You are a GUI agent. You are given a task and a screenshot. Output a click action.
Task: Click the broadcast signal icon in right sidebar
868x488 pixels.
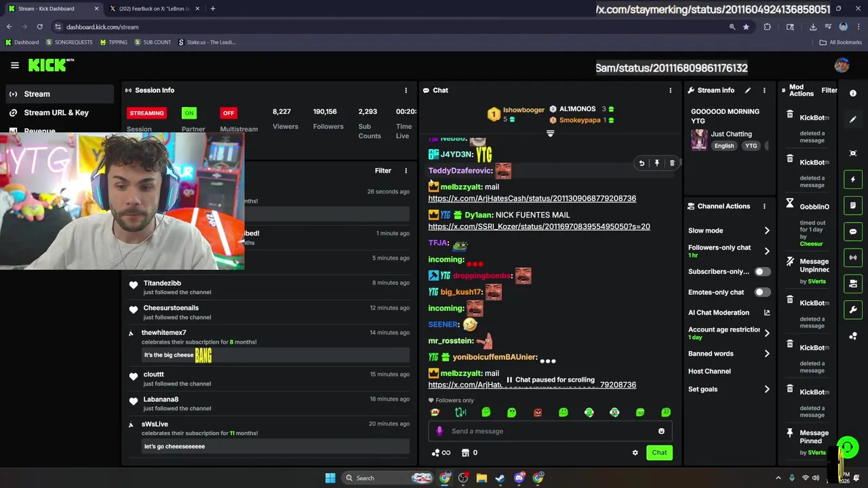click(x=853, y=258)
